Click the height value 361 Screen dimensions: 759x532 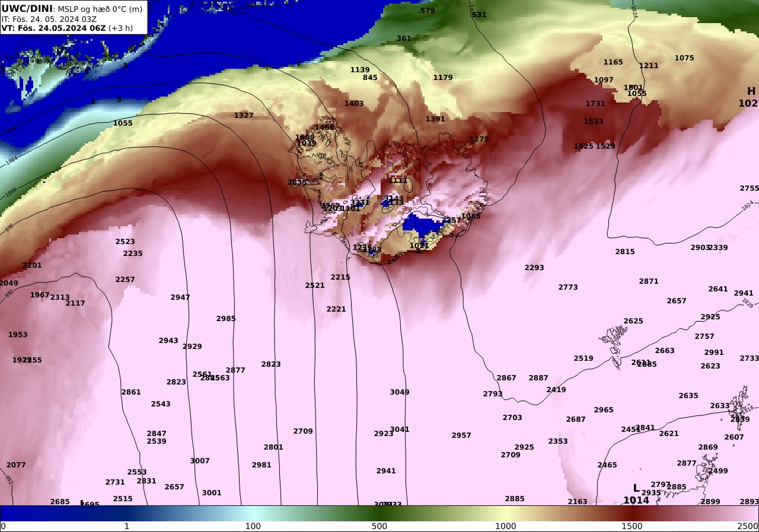pos(404,39)
